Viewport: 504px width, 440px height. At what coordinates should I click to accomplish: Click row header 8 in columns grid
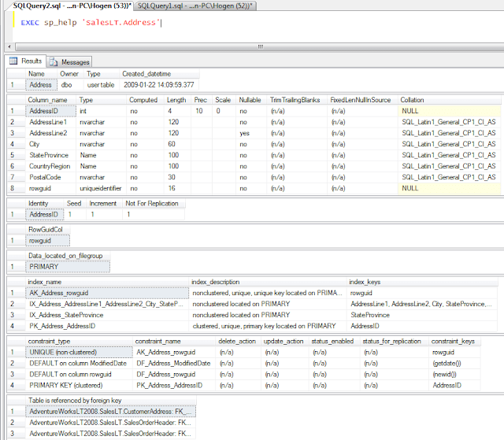[16, 188]
